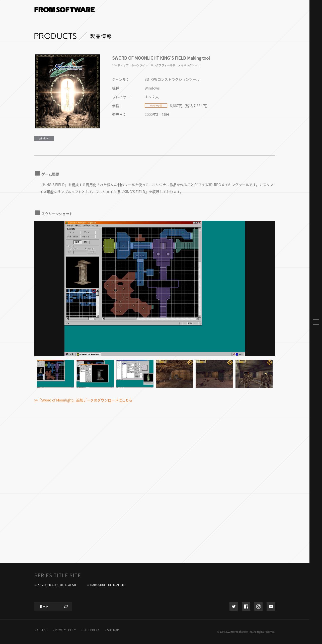Click the large map editor screenshot
The height and width of the screenshot is (644, 322).
155,288
